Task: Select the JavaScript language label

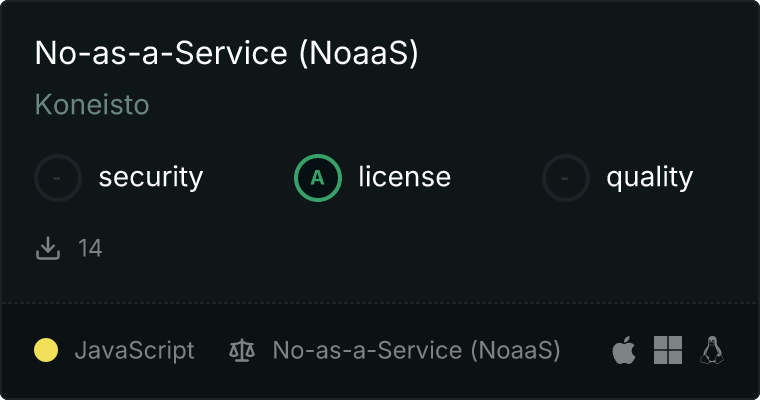Action: click(134, 350)
